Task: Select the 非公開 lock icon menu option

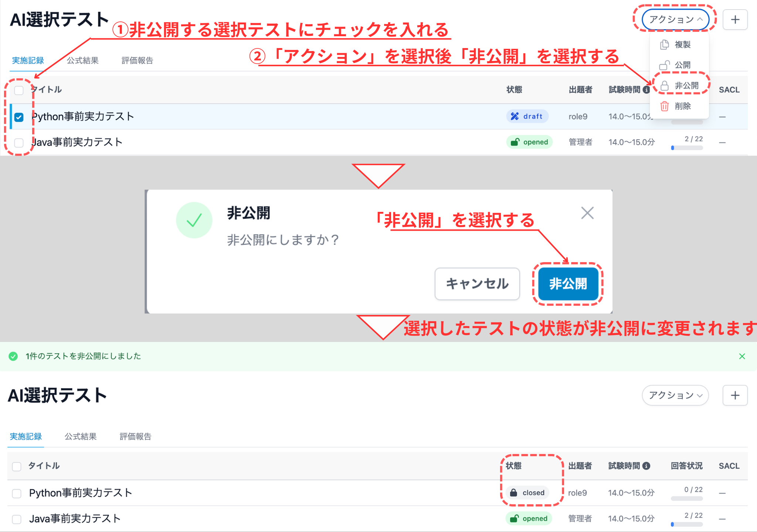Action: point(664,85)
